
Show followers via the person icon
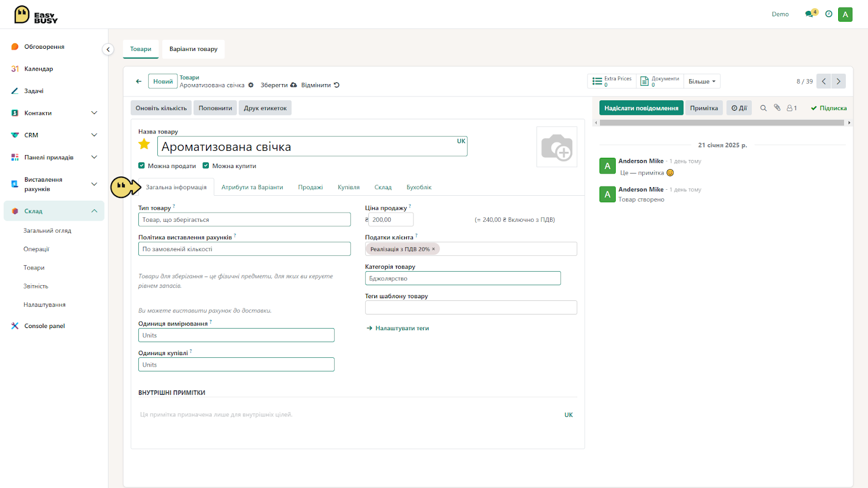792,108
